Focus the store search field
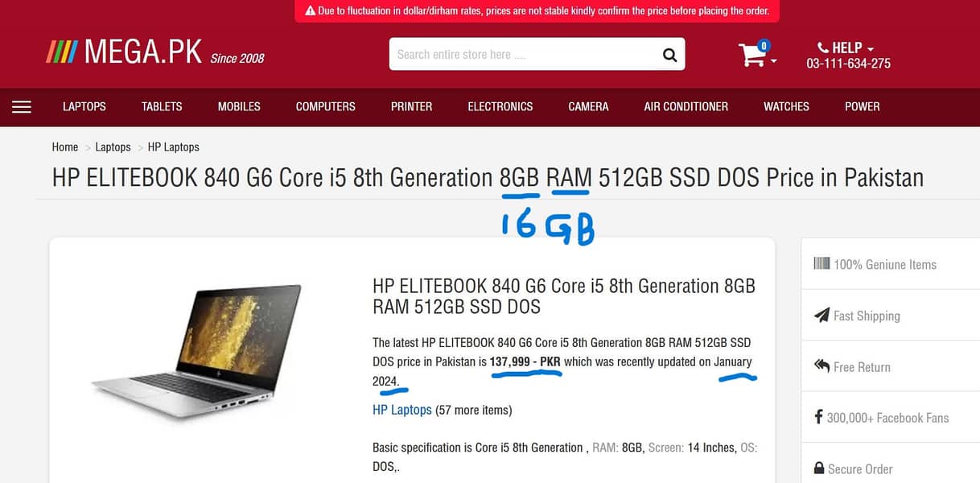The image size is (980, 483). (523, 55)
